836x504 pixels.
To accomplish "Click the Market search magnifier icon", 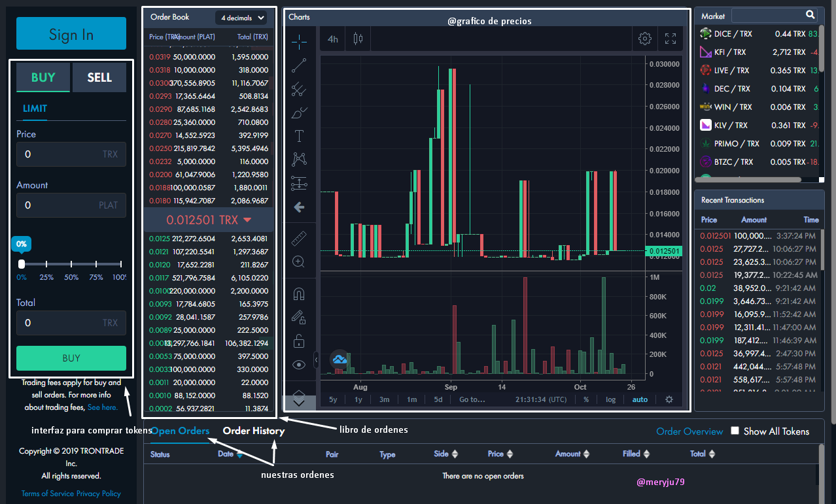I will [x=810, y=14].
